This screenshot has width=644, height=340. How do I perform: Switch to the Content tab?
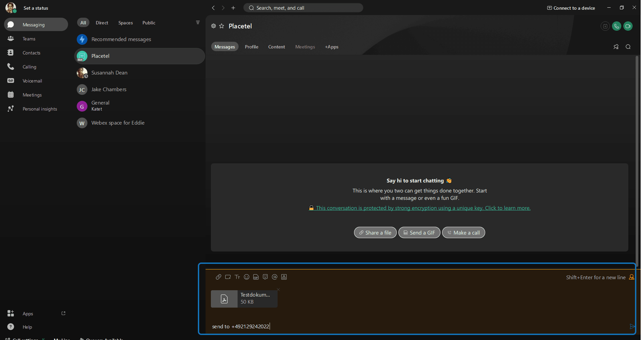pos(277,47)
